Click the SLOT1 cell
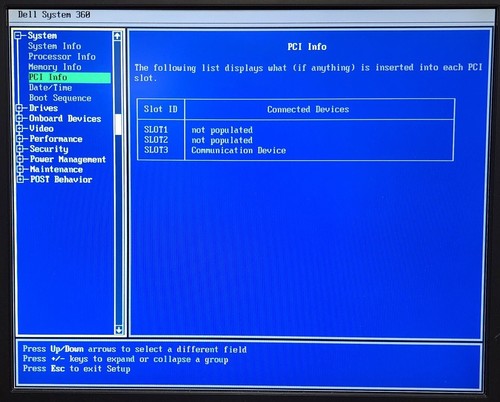 156,129
